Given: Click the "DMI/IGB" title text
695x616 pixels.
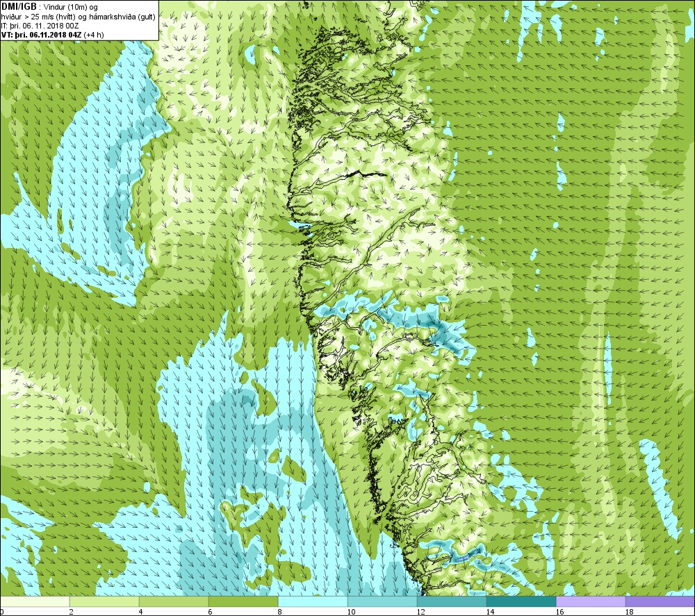Looking at the screenshot, I should [x=19, y=7].
